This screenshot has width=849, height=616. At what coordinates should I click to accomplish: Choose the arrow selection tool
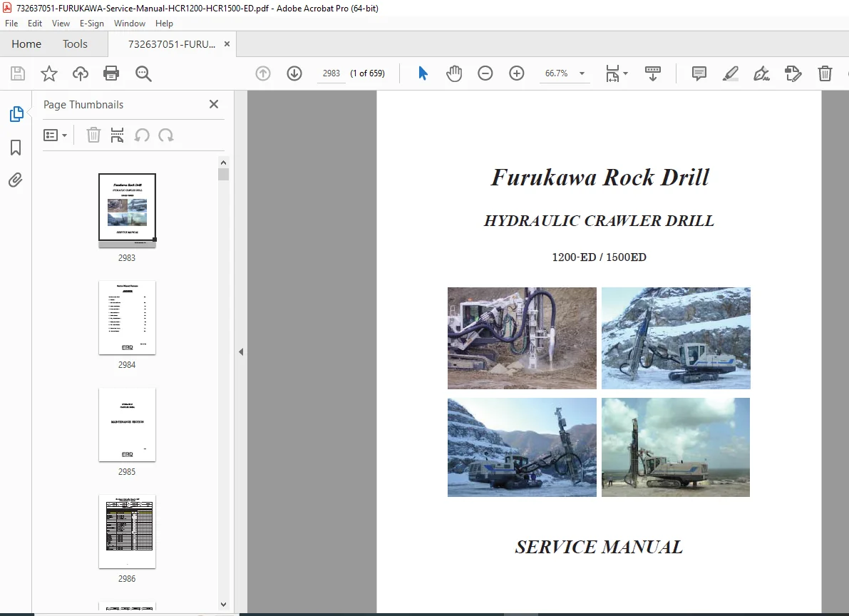tap(423, 73)
